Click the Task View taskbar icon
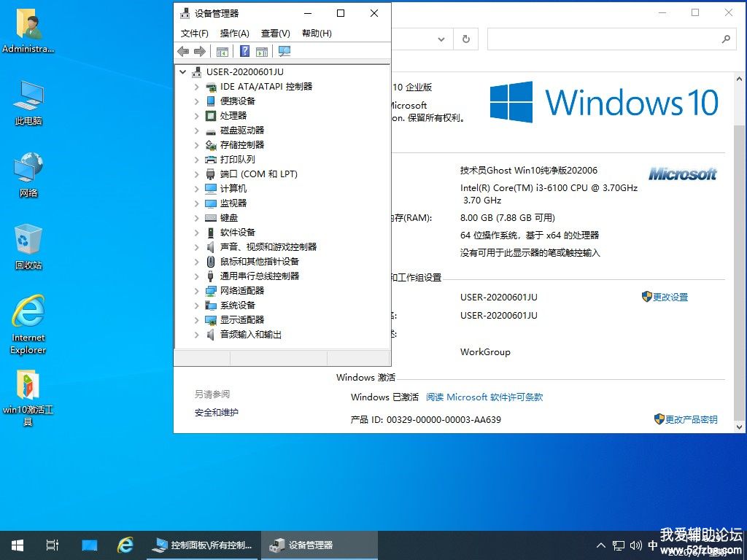 (52, 545)
